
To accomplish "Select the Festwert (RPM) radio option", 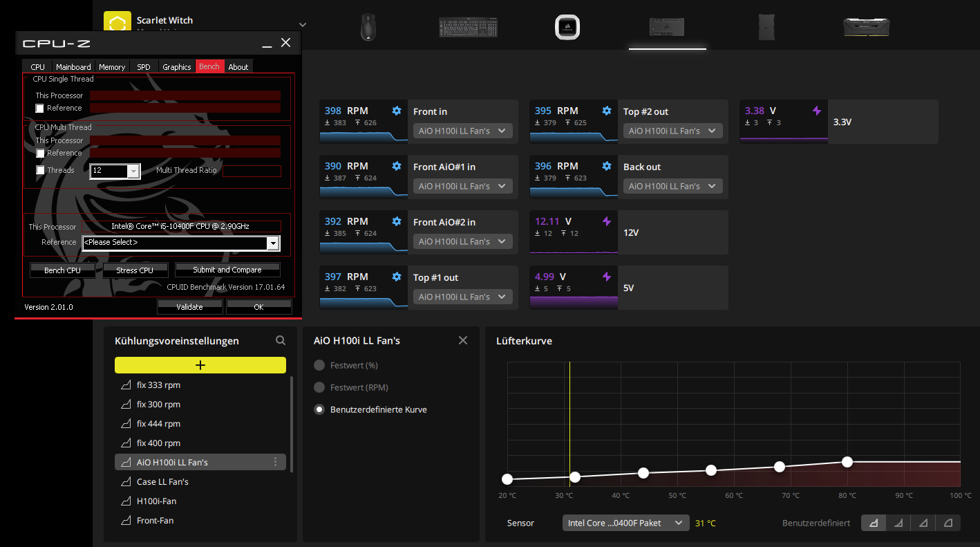I will pyautogui.click(x=319, y=387).
